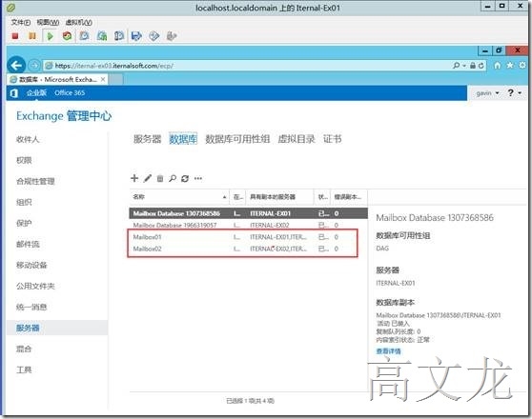Image resolution: width=532 pixels, height=419 pixels.
Task: Go to 公用文件夹 in left navigation
Action: pyautogui.click(x=35, y=286)
